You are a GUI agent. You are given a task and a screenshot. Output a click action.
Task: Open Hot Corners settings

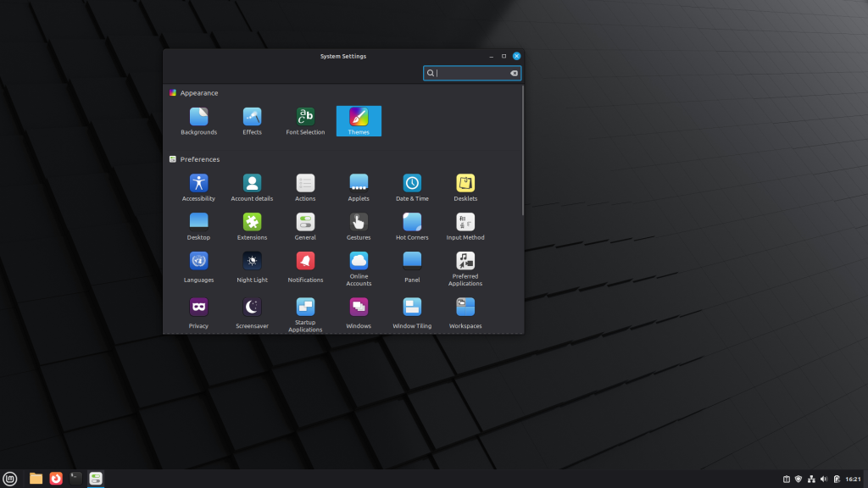pyautogui.click(x=412, y=225)
